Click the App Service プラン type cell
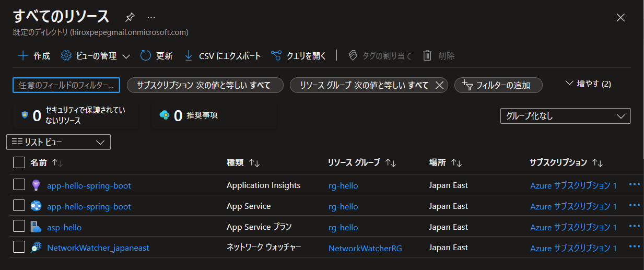The height and width of the screenshot is (270, 644). pos(259,227)
